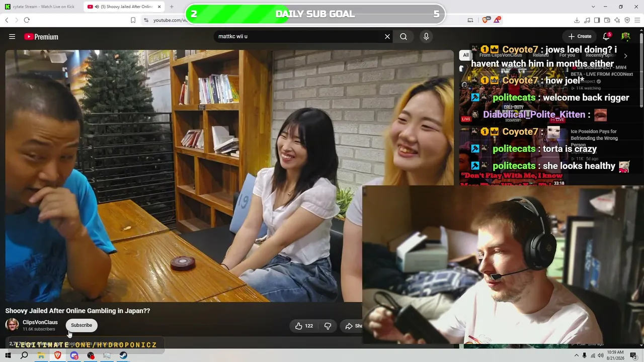Open the YouTube account avatar menu
Screen dimensions: 644x362
click(x=626, y=36)
